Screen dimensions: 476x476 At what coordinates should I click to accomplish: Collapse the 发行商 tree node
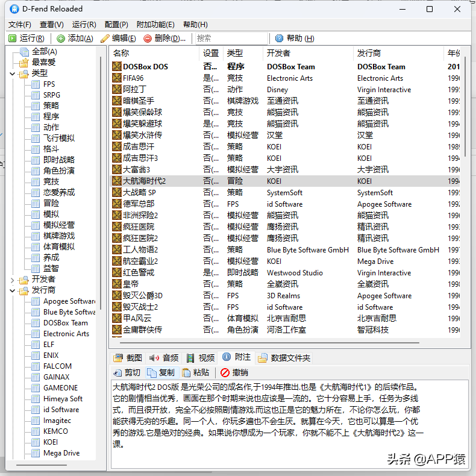13,290
